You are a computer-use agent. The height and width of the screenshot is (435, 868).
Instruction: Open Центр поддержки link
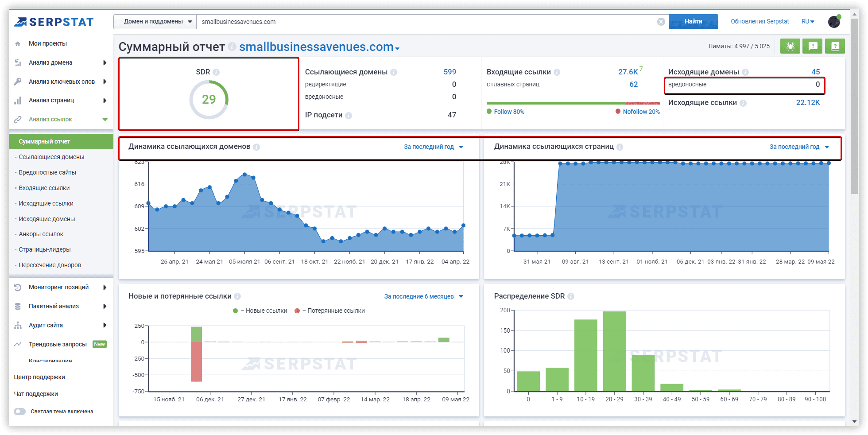(39, 377)
